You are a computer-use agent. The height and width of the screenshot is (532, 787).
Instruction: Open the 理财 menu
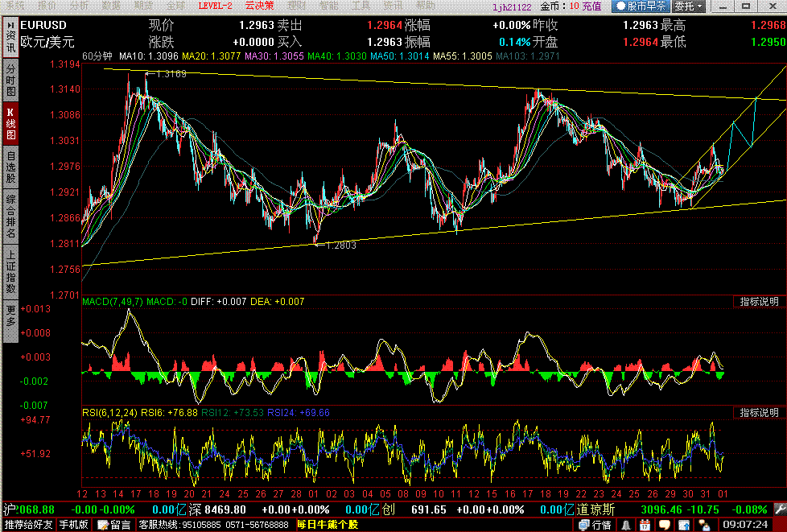[297, 6]
